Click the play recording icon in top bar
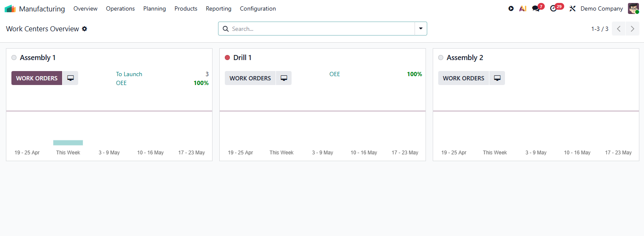 coord(511,8)
